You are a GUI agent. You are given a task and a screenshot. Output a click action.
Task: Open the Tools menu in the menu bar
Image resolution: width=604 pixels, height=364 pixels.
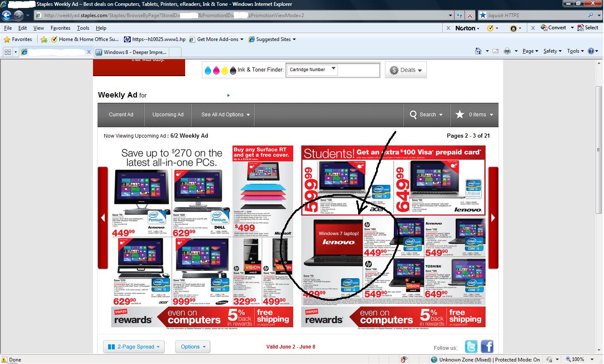[83, 28]
